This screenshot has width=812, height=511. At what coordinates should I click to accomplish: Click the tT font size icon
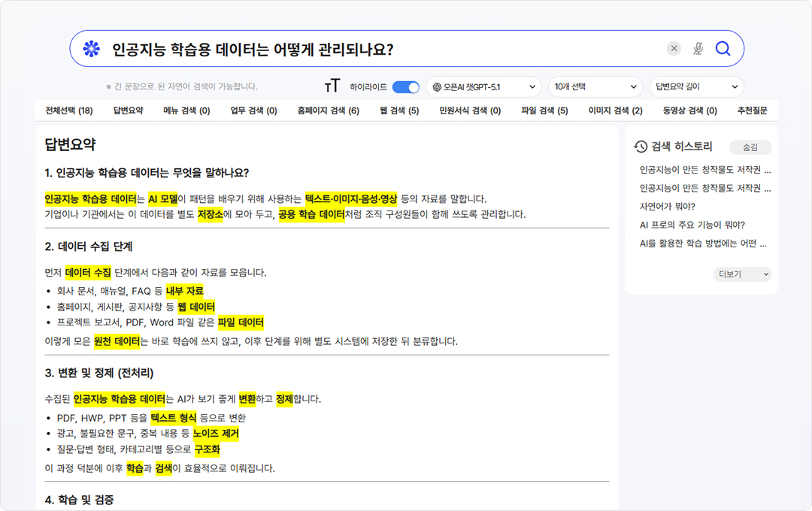332,86
